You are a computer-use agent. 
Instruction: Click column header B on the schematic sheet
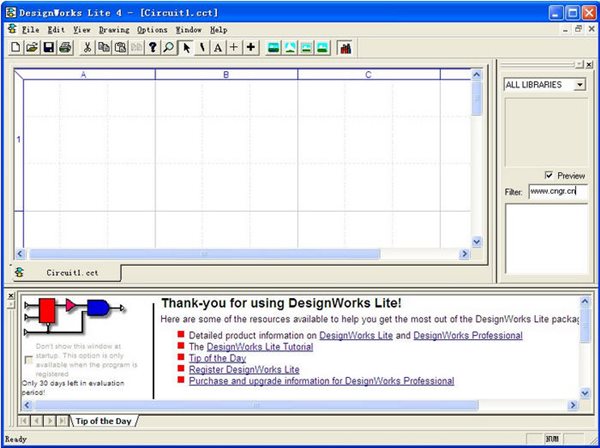click(226, 75)
